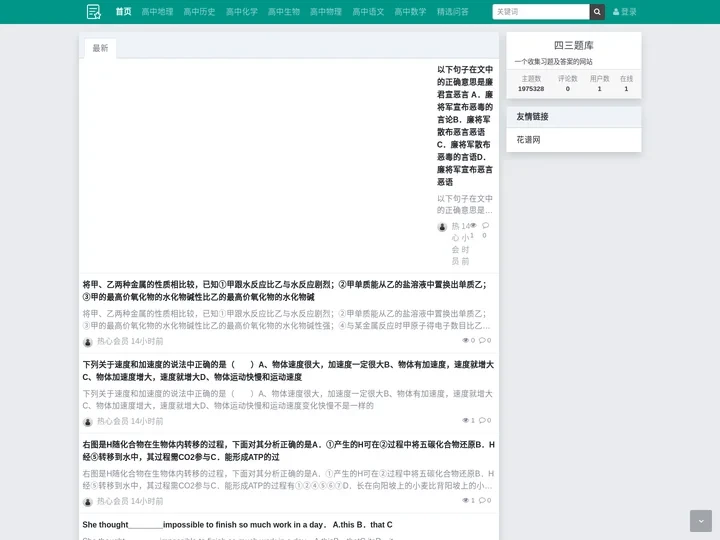Viewport: 720px width, 540px height.
Task: Click author avatar under the H随化合物 post
Action: click(x=88, y=502)
